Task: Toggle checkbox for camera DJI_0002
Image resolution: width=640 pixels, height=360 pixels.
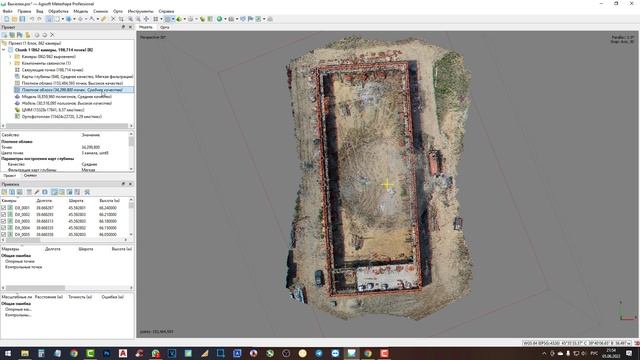Action: (4, 214)
